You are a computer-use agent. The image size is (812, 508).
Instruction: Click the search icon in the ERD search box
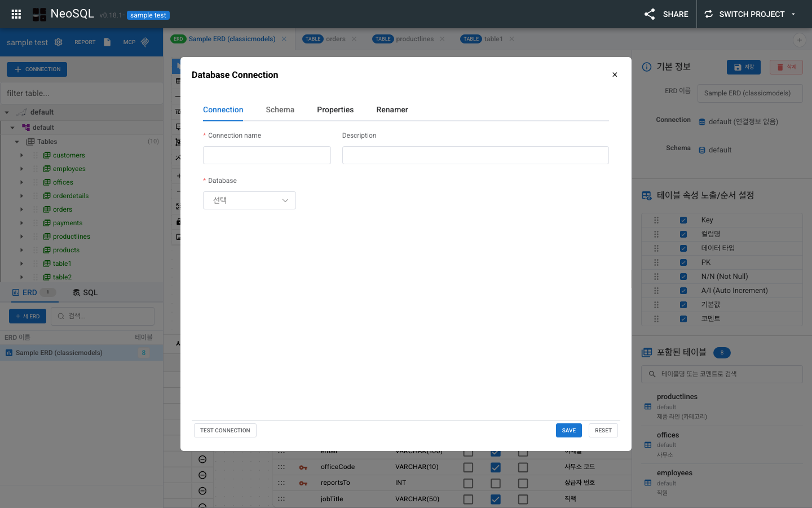(61, 316)
